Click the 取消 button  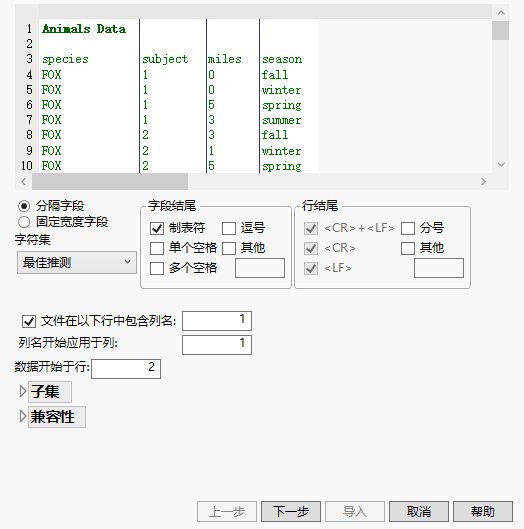click(x=419, y=511)
